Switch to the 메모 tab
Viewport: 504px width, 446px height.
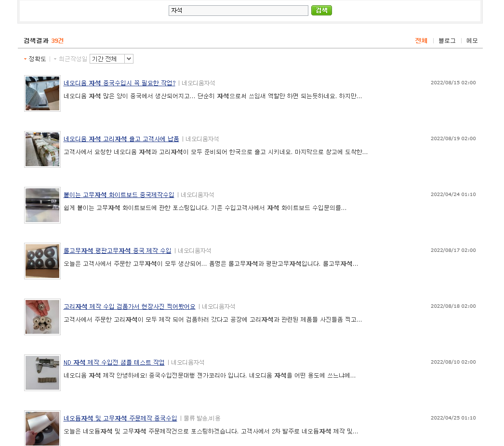[472, 41]
